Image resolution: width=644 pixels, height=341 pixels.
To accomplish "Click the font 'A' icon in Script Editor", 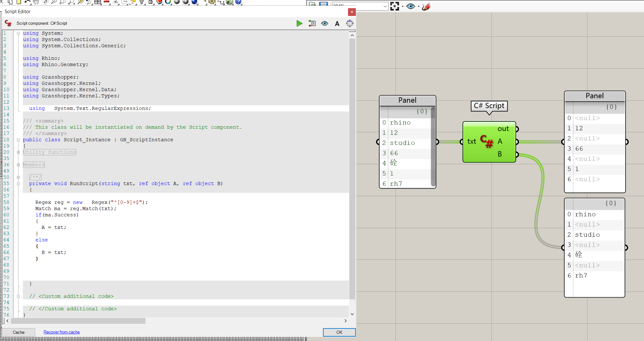I will coord(337,23).
